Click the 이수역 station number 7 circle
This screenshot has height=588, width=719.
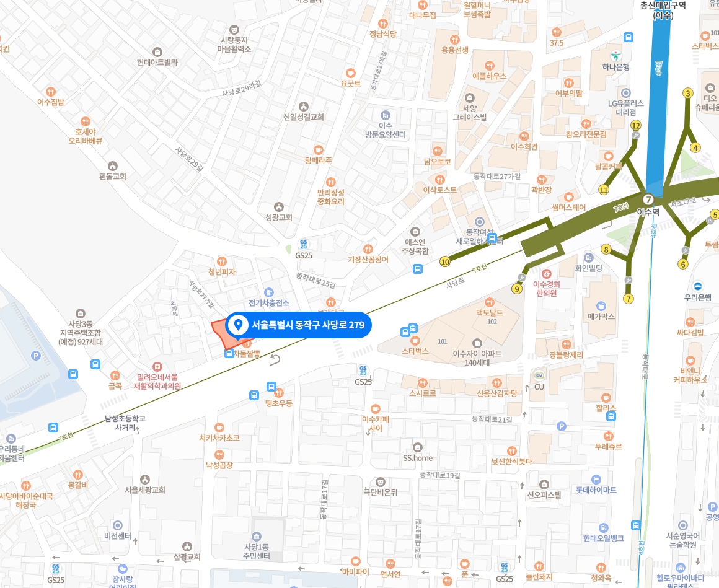(x=648, y=200)
